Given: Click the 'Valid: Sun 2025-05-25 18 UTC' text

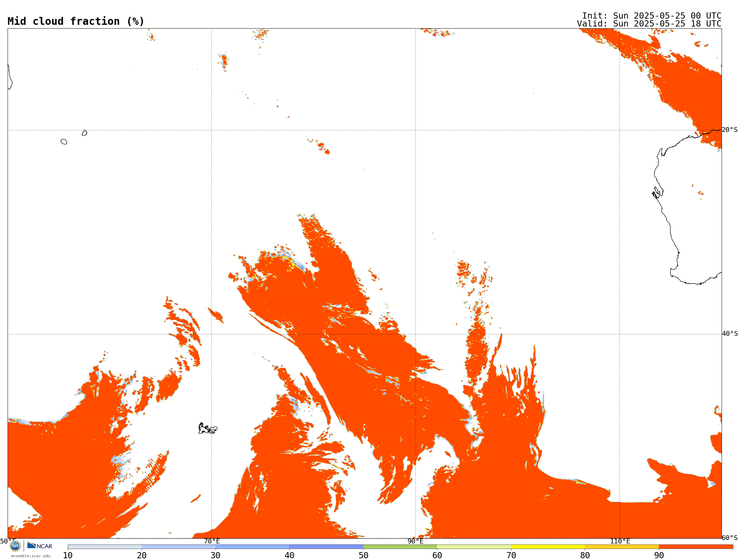Looking at the screenshot, I should [649, 24].
